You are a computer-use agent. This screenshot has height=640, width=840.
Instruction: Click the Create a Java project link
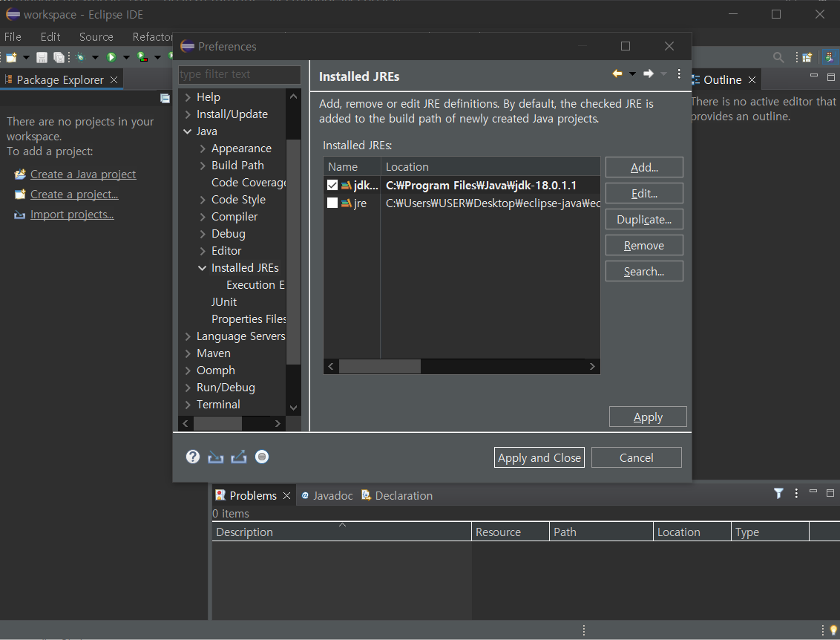[x=83, y=174]
